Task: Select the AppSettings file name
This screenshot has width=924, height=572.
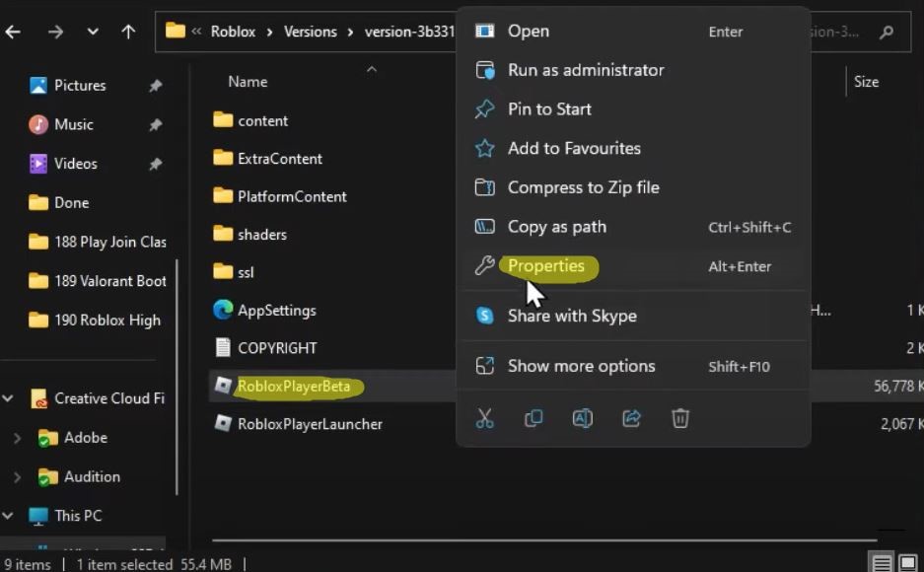Action: pos(277,311)
